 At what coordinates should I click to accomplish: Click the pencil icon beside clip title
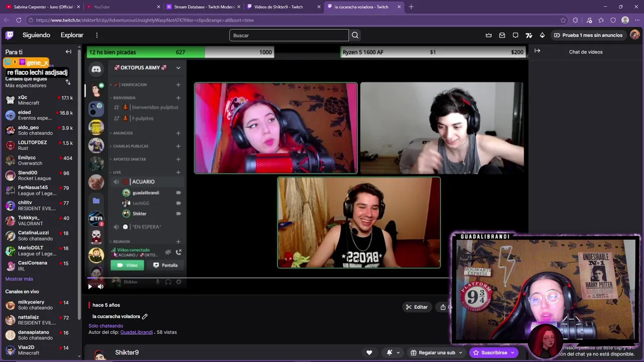coord(145,316)
